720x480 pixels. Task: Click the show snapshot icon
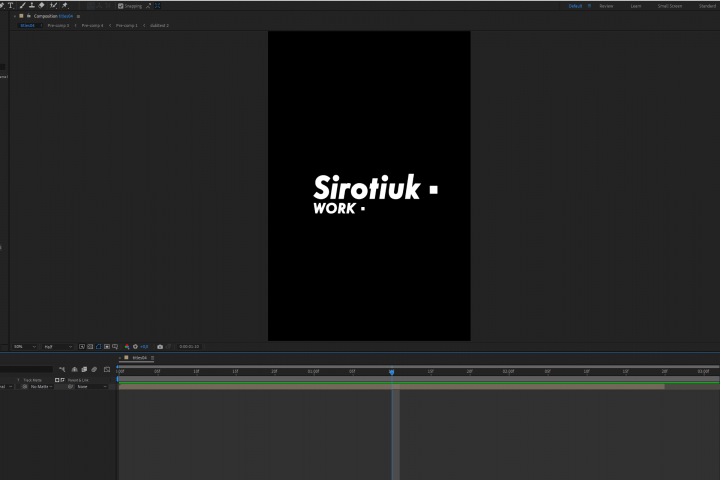[169, 347]
